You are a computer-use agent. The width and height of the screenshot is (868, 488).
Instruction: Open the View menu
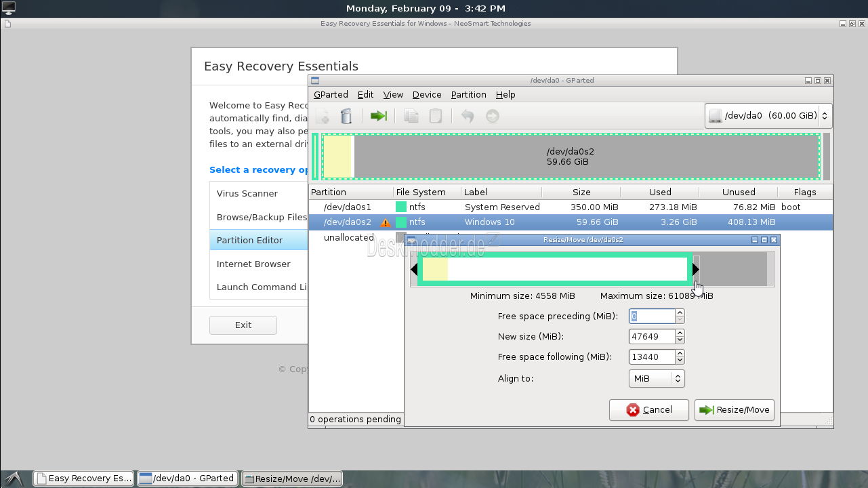click(393, 95)
